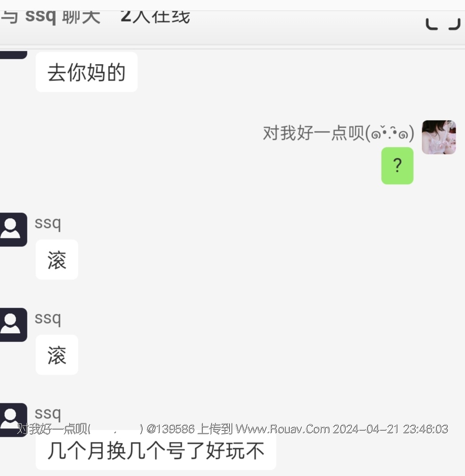Click the fullscreen corner brackets icon in the header

click(443, 24)
